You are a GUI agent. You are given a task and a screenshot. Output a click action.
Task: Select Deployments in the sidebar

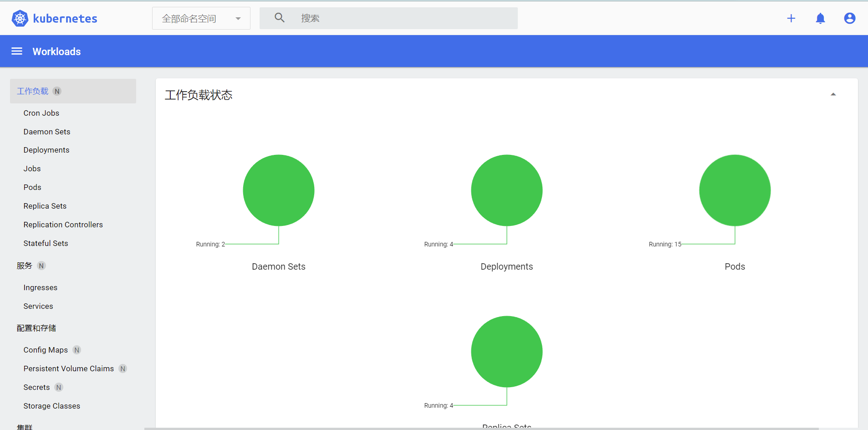(46, 150)
